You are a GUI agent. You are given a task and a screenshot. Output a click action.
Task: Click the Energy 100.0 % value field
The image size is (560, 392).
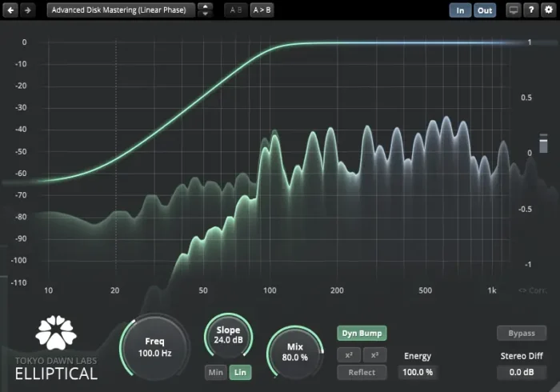tap(418, 372)
